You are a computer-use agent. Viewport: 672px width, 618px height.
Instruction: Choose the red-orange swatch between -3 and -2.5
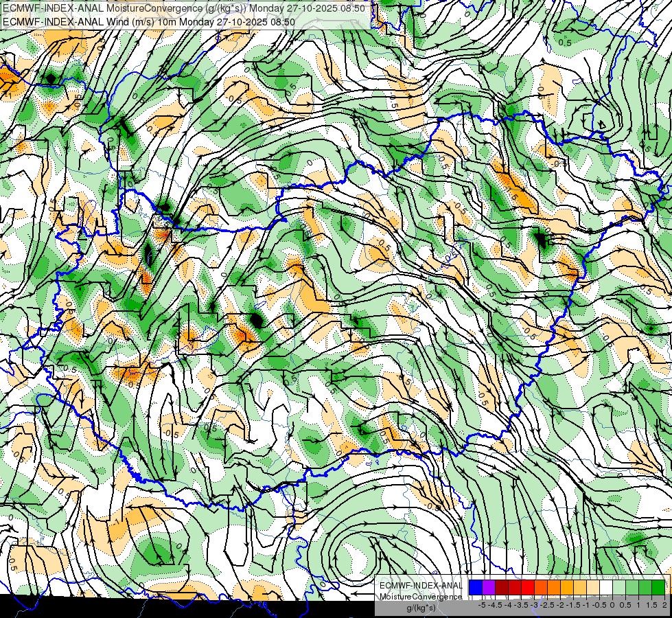coord(541,588)
